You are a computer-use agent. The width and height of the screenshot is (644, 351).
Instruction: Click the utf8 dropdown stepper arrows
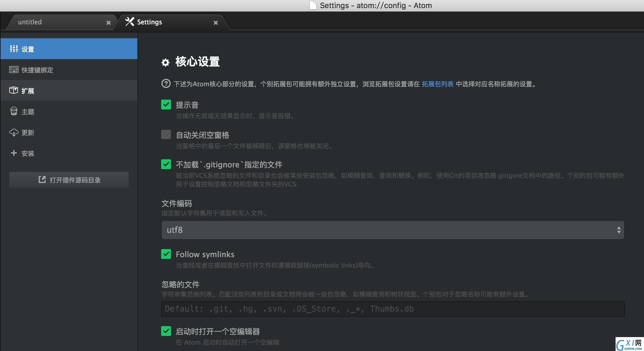click(619, 230)
